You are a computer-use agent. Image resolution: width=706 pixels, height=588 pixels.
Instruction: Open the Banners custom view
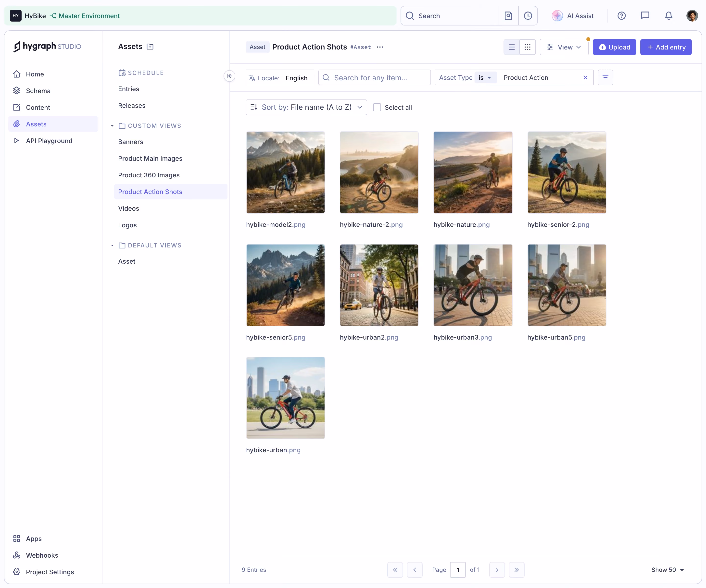coord(130,142)
